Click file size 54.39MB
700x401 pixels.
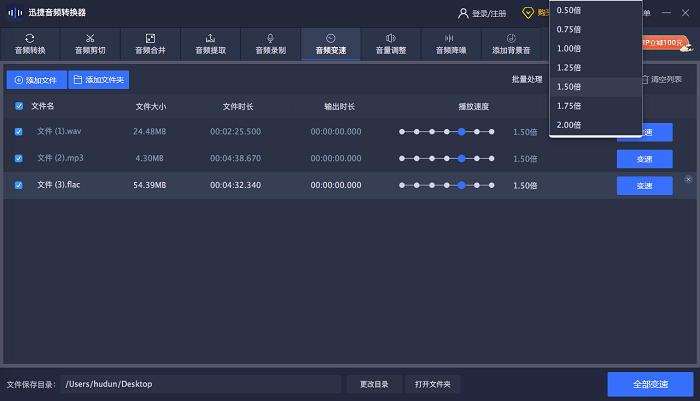click(x=150, y=185)
